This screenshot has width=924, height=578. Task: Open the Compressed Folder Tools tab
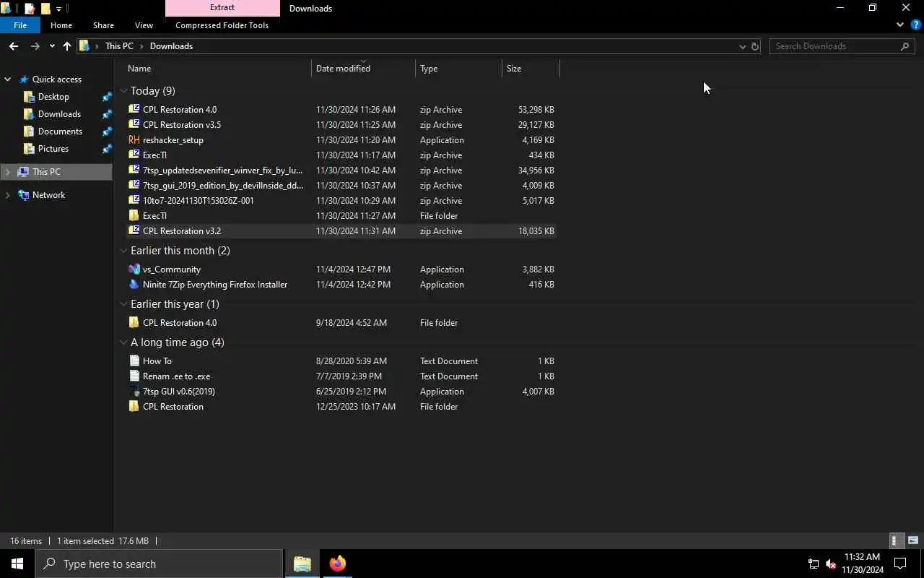point(222,25)
